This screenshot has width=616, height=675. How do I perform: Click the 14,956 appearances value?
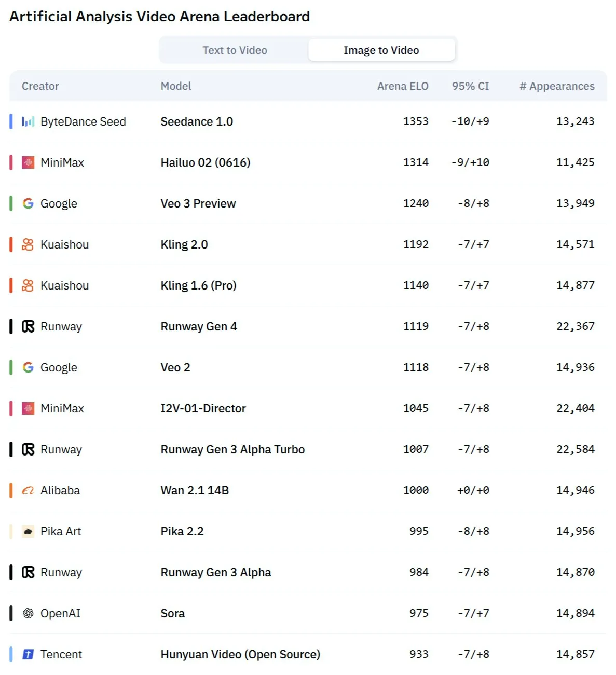tap(576, 531)
